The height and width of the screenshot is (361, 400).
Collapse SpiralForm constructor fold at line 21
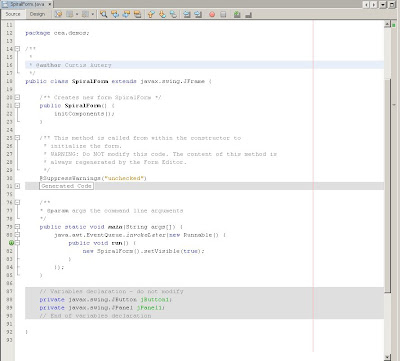pyautogui.click(x=17, y=105)
